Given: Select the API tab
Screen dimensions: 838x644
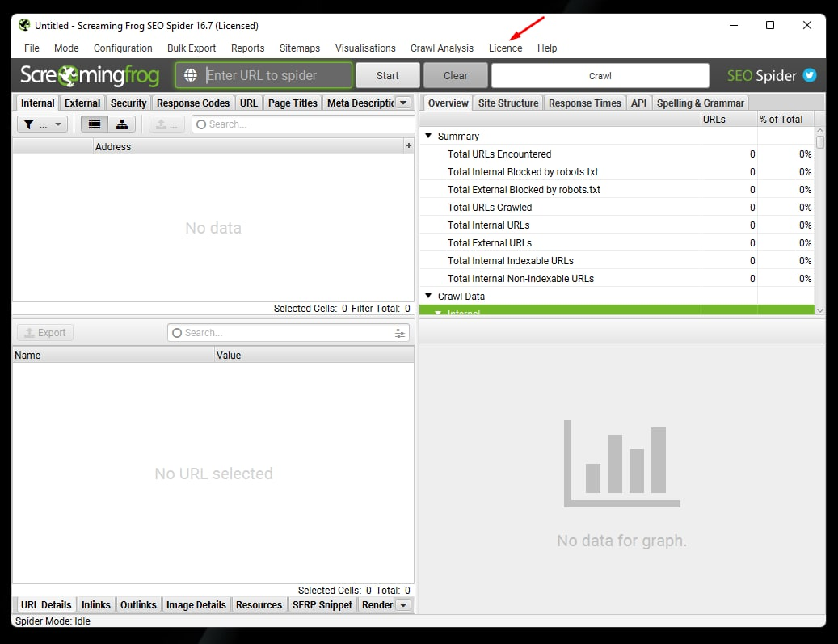Looking at the screenshot, I should coord(638,103).
